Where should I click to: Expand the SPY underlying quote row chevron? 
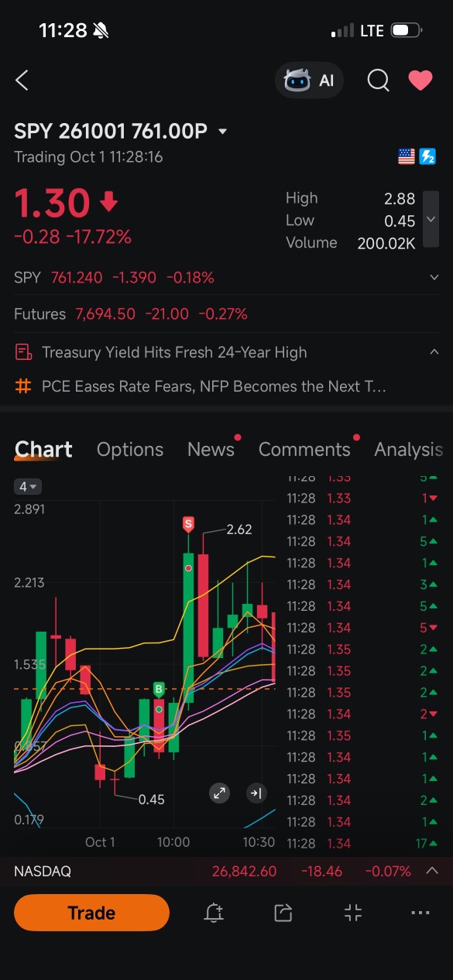[434, 277]
